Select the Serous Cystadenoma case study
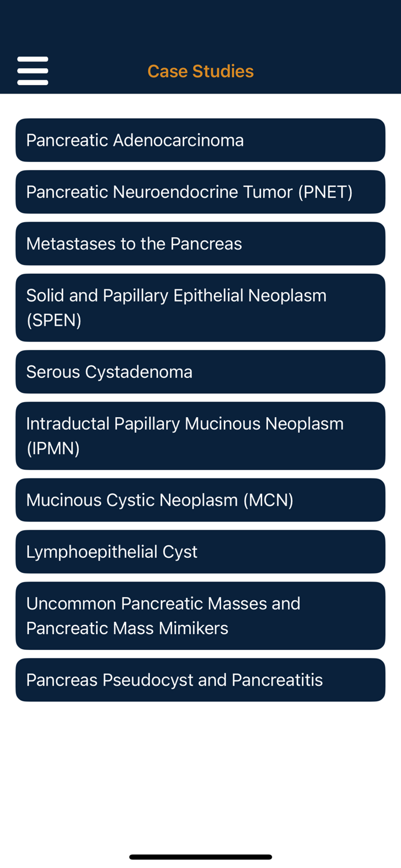The width and height of the screenshot is (401, 868). coord(200,372)
